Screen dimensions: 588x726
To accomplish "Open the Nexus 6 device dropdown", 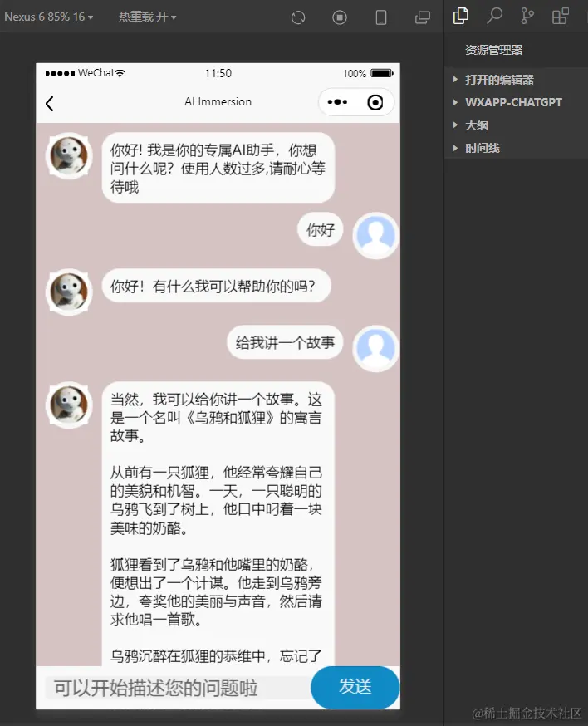I will tap(49, 17).
